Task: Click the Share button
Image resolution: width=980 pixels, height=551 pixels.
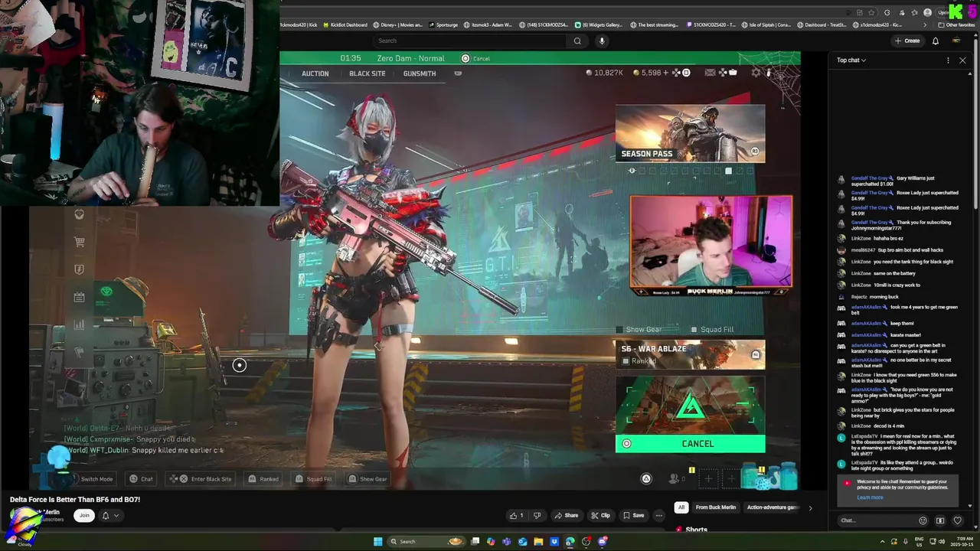Action: tap(566, 515)
